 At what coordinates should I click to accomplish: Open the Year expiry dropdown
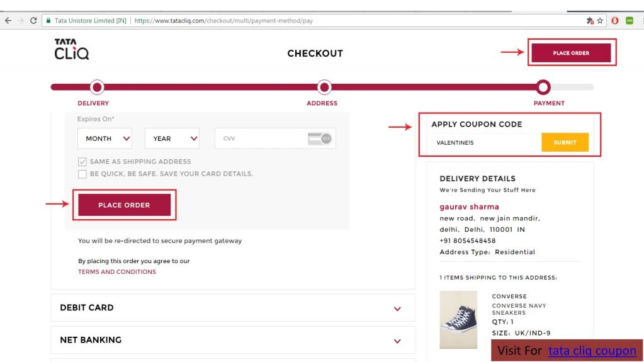pos(172,139)
